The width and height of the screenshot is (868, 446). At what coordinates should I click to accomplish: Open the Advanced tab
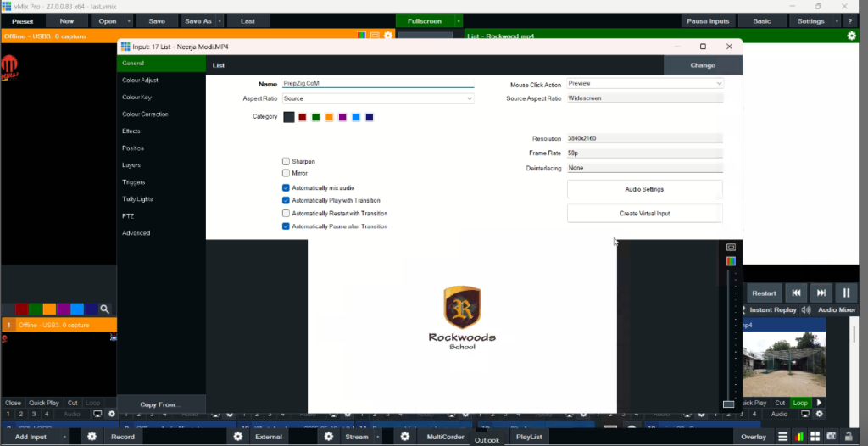[161, 233]
